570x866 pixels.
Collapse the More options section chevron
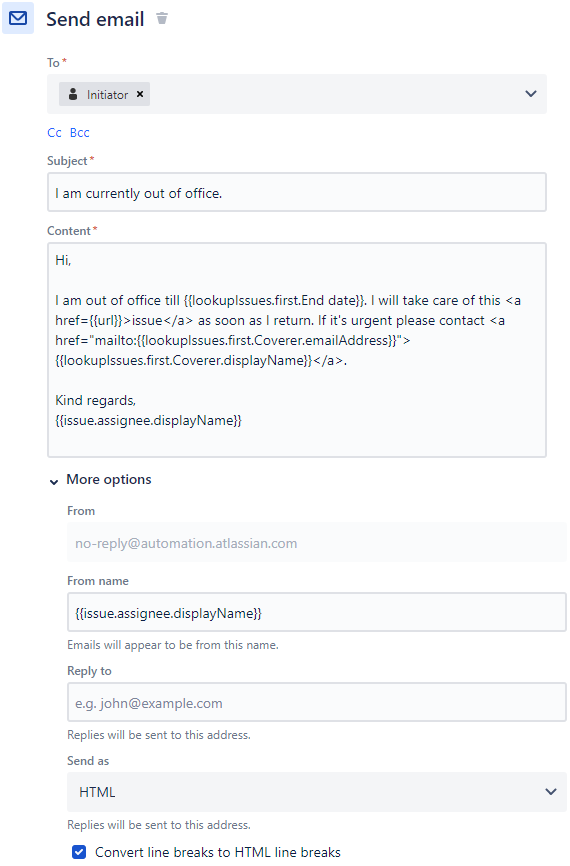click(54, 482)
